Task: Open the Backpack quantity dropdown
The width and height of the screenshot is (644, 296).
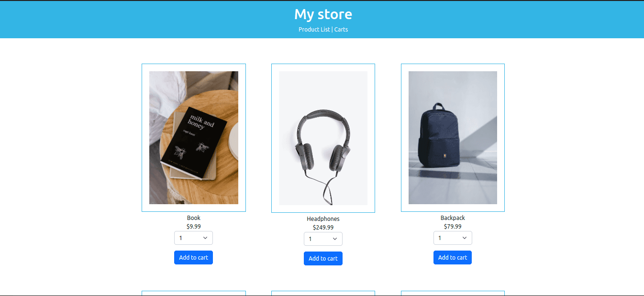Action: click(453, 238)
